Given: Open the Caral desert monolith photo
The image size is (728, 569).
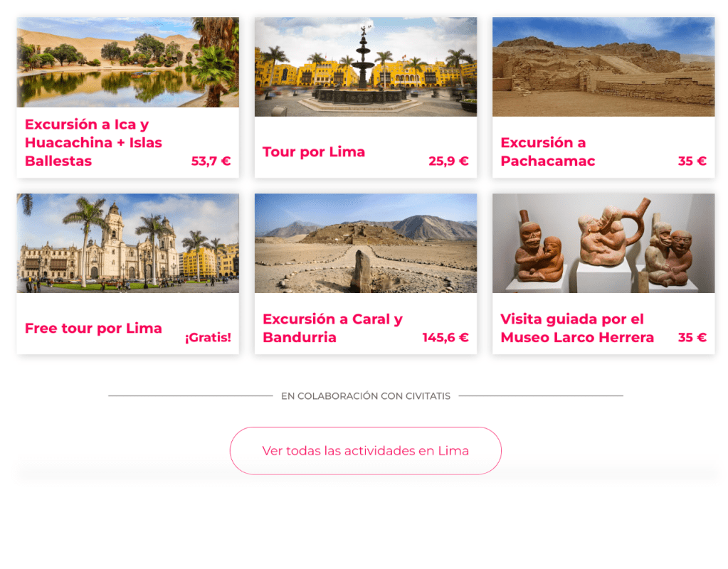Looking at the screenshot, I should point(365,243).
